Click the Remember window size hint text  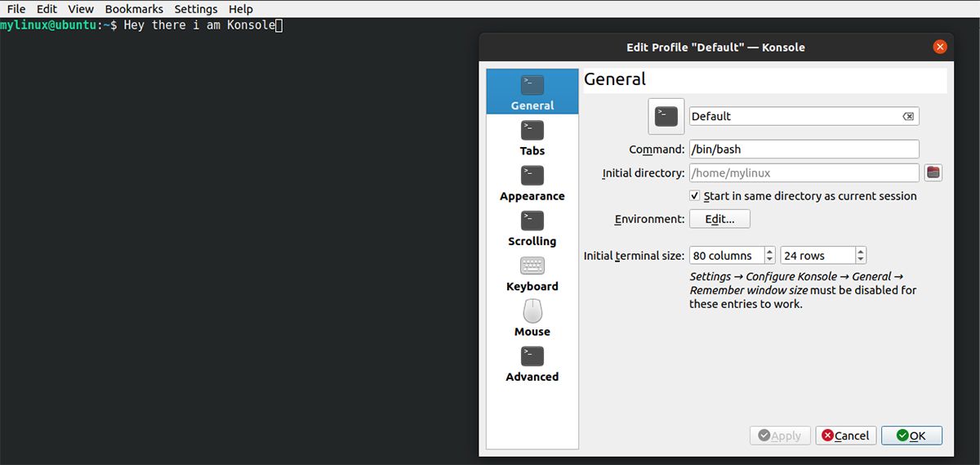click(749, 290)
